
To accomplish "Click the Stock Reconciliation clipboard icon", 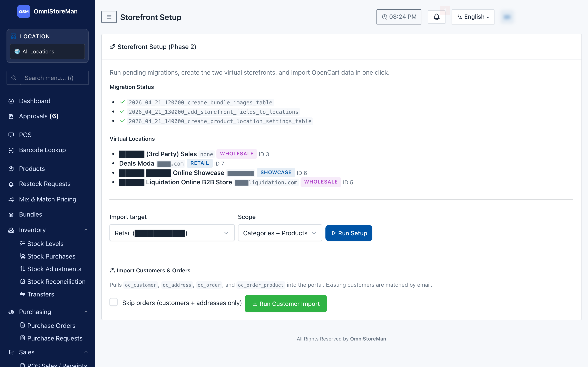I will click(23, 281).
